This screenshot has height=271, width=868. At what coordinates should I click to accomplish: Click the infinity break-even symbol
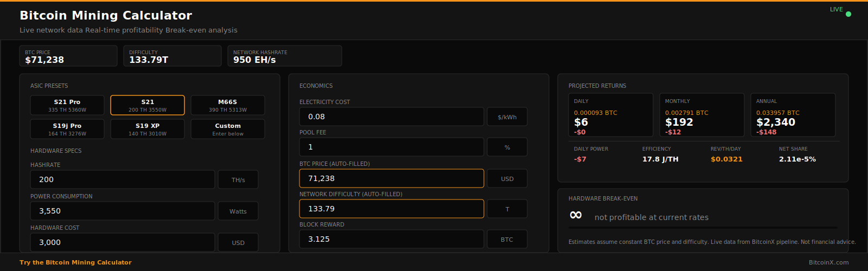pyautogui.click(x=576, y=215)
